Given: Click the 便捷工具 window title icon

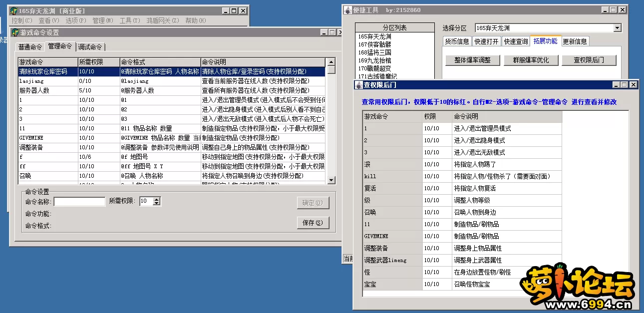Looking at the screenshot, I should [348, 10].
